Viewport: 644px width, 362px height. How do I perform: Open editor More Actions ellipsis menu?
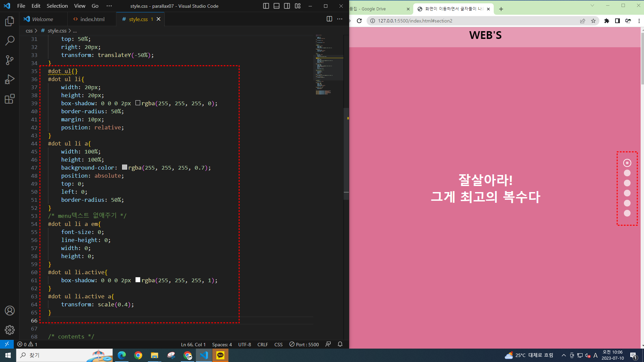340,19
